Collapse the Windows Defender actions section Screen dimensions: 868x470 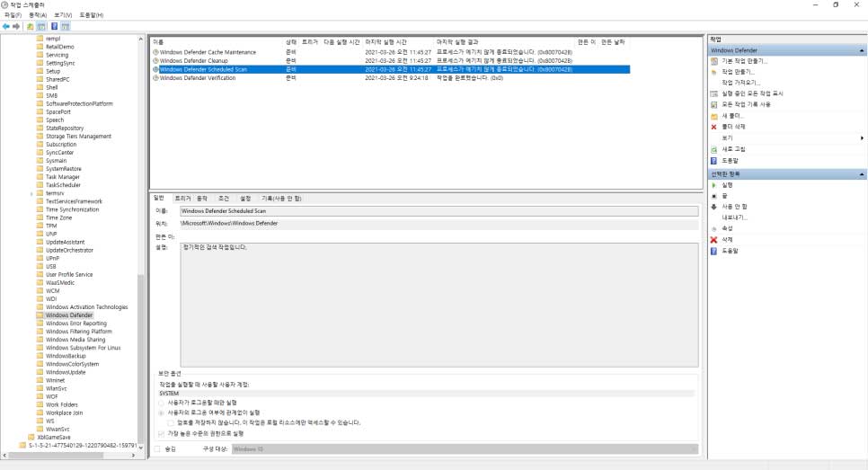(862, 50)
